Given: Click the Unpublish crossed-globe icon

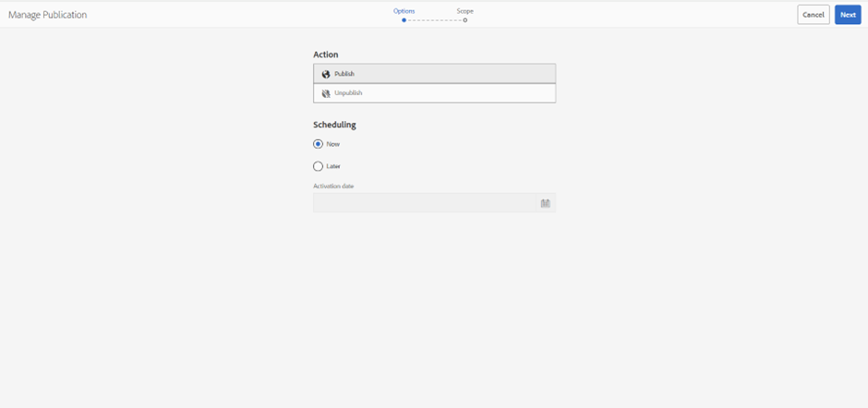Looking at the screenshot, I should tap(325, 93).
